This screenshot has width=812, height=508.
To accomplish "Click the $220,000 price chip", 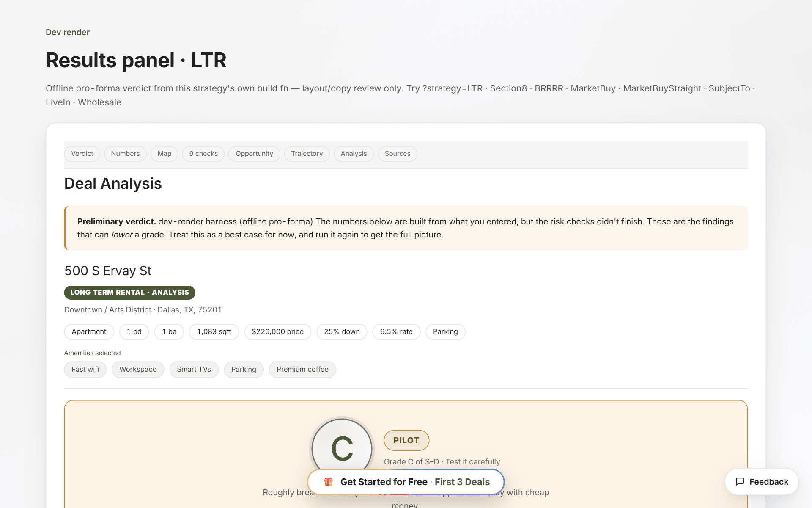I will coord(277,332).
